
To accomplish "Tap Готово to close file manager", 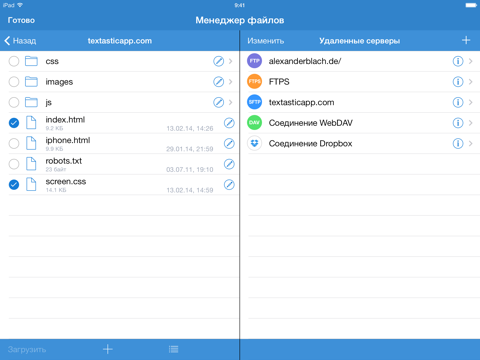I will pos(21,20).
